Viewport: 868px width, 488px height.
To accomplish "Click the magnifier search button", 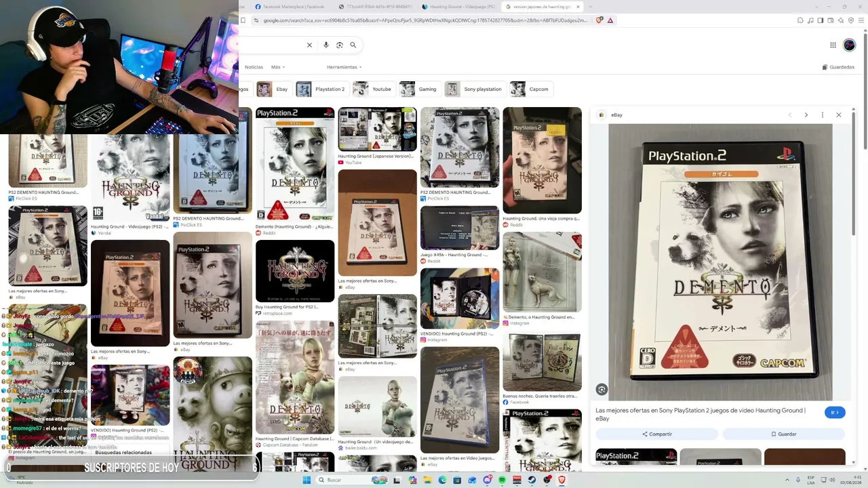I will (x=353, y=45).
